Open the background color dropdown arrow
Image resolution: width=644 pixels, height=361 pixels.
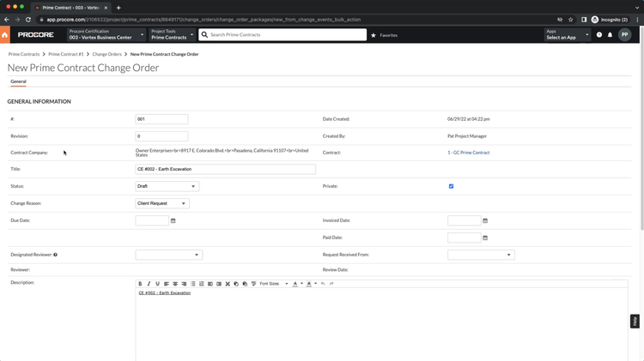click(x=315, y=284)
